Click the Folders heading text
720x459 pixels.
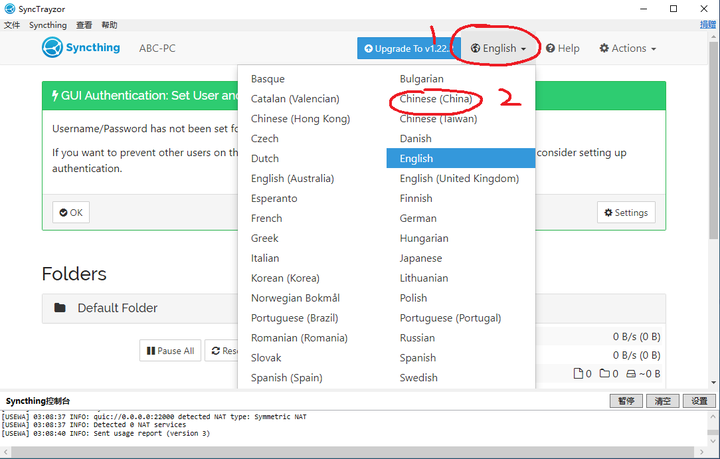74,274
